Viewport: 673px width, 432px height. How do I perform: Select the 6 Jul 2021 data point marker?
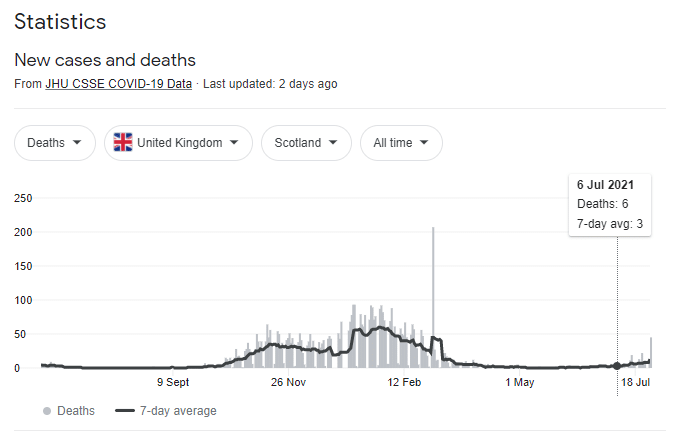pyautogui.click(x=617, y=366)
